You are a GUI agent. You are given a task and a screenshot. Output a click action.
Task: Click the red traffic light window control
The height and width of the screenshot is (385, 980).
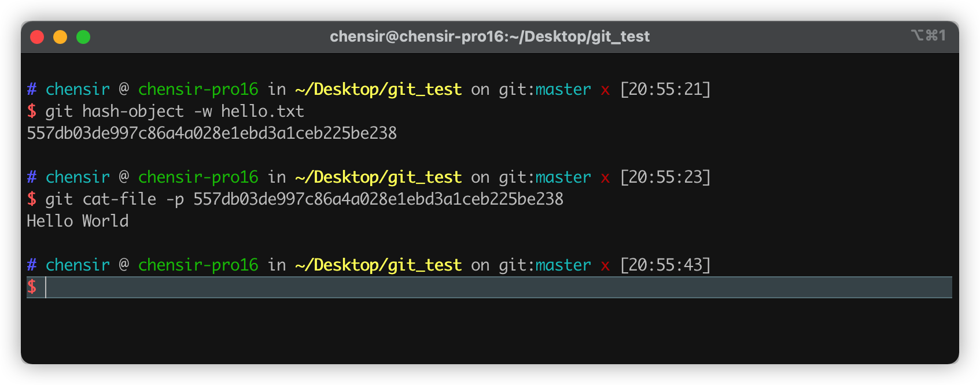[x=37, y=37]
